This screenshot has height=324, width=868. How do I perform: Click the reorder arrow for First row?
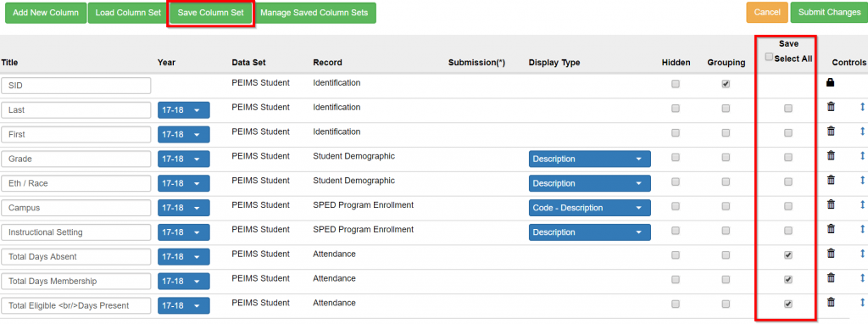(x=862, y=131)
